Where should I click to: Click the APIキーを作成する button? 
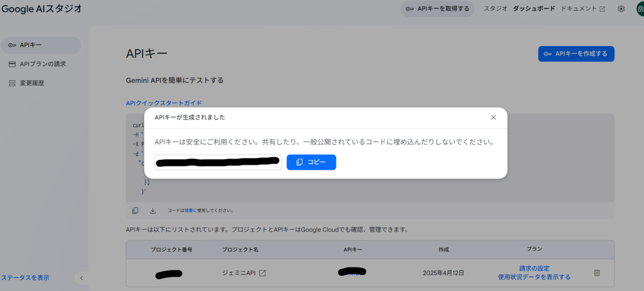click(x=576, y=54)
